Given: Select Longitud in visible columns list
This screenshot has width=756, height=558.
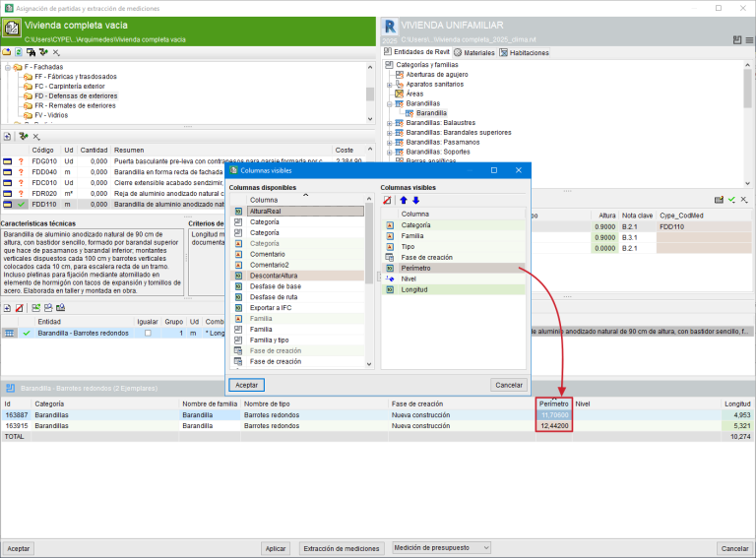Looking at the screenshot, I should [x=453, y=289].
